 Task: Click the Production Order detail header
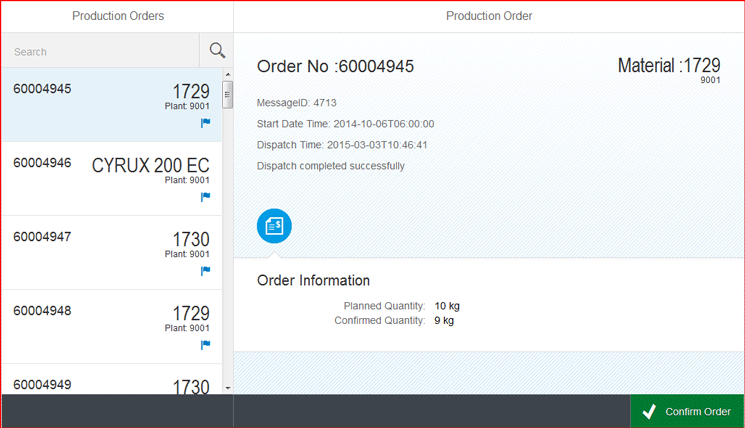click(489, 16)
